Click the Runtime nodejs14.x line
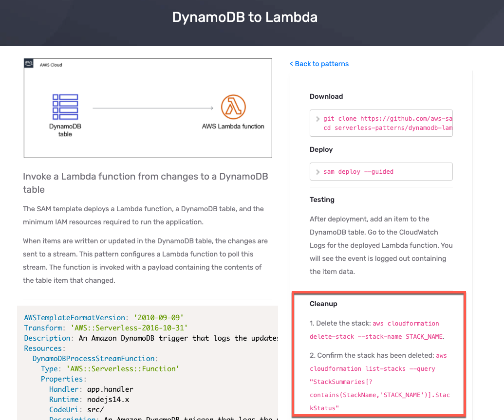The width and height of the screenshot is (504, 420). click(89, 400)
